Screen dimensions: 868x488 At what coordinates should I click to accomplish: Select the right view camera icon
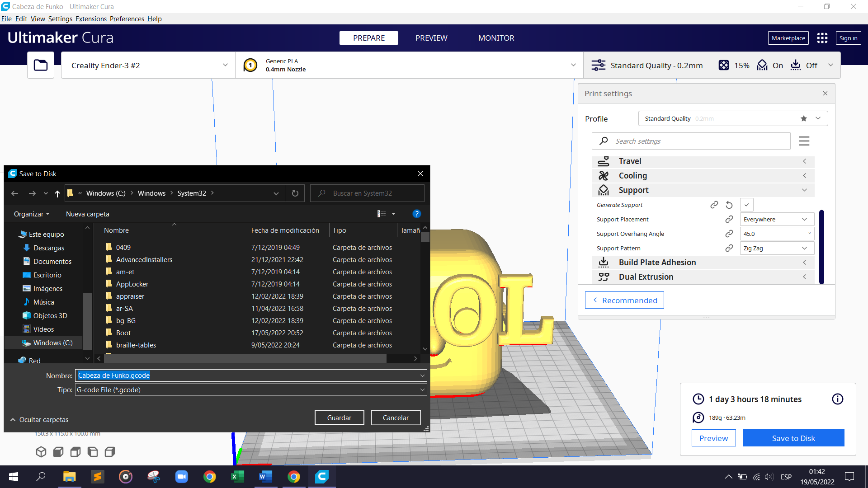coord(110,452)
